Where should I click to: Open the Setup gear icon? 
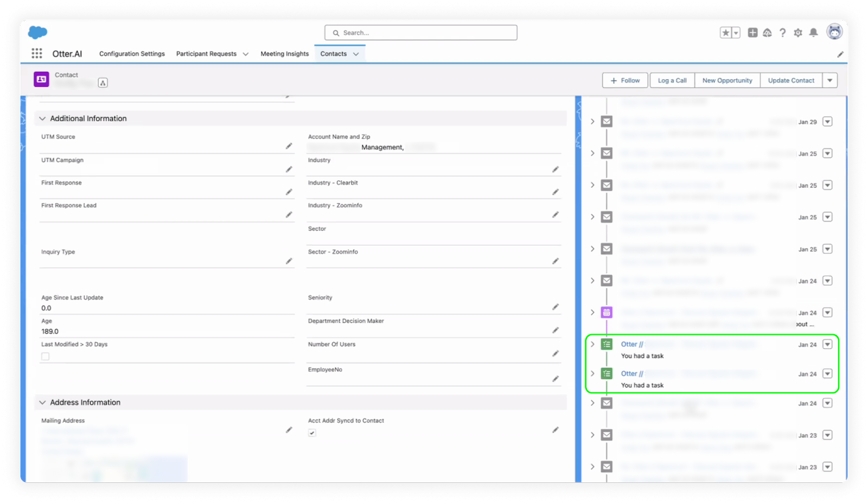(797, 33)
